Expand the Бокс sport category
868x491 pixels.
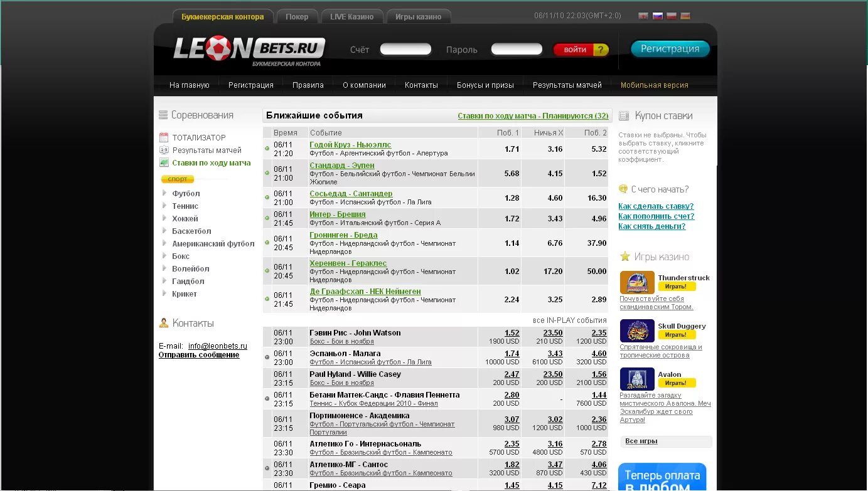click(x=180, y=256)
